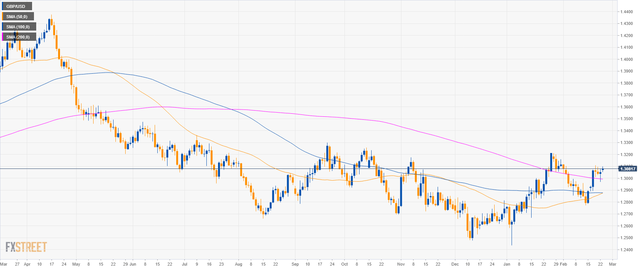Click the Nov label on the date axis

401,264
